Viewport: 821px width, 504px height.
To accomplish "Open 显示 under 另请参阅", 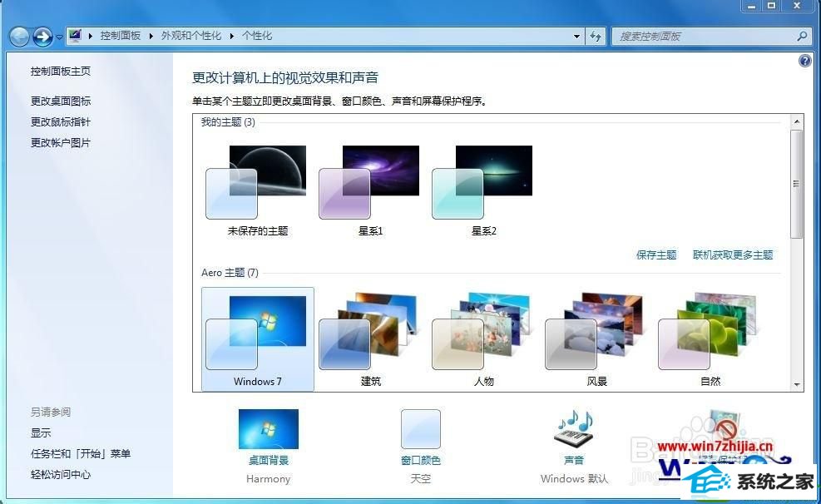I will coord(41,432).
